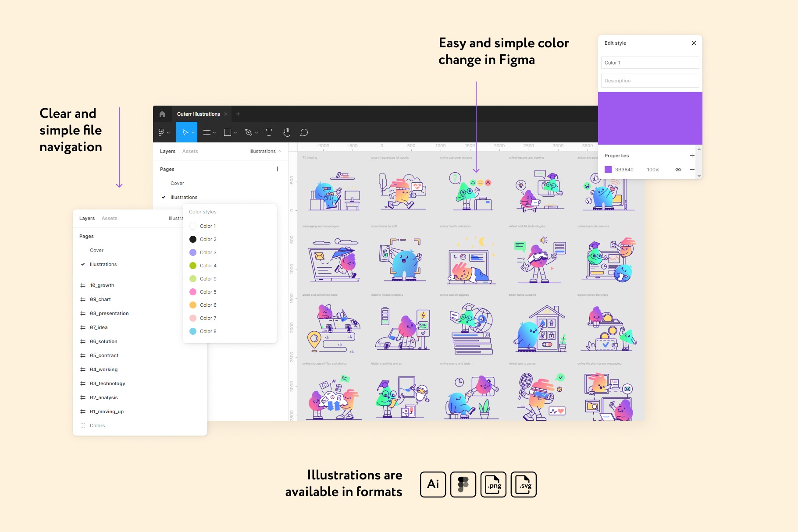
Task: Click the Adobe Illustrator format icon
Action: pyautogui.click(x=433, y=484)
